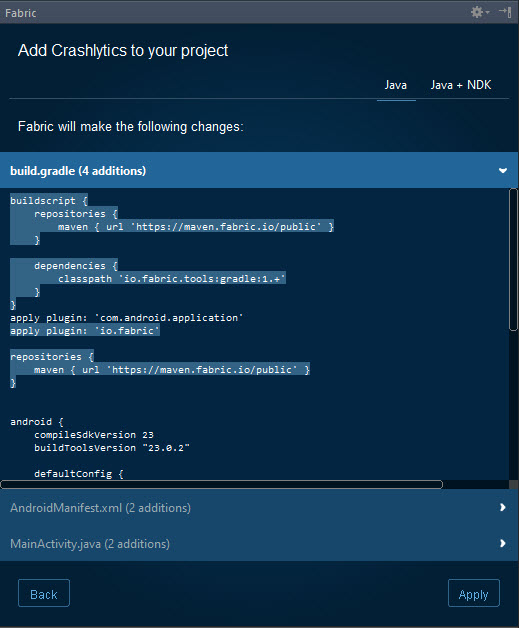Click the Back button
519x628 pixels.
click(44, 593)
